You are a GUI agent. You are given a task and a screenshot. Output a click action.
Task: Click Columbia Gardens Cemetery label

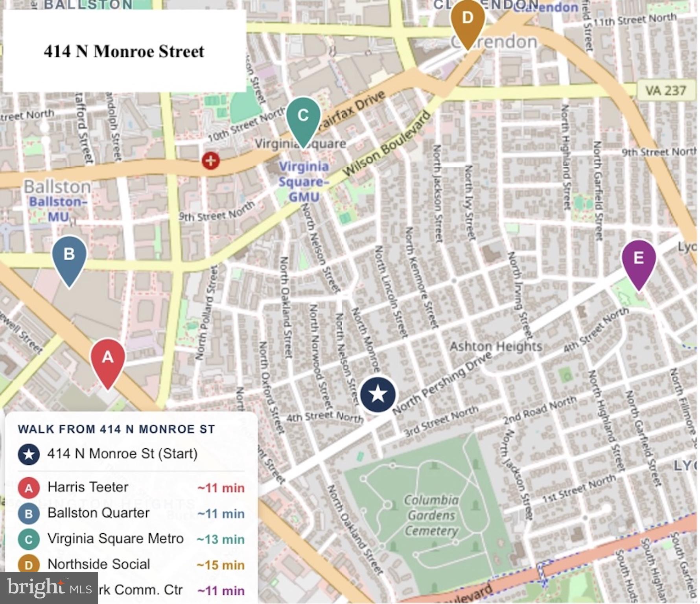point(431,516)
